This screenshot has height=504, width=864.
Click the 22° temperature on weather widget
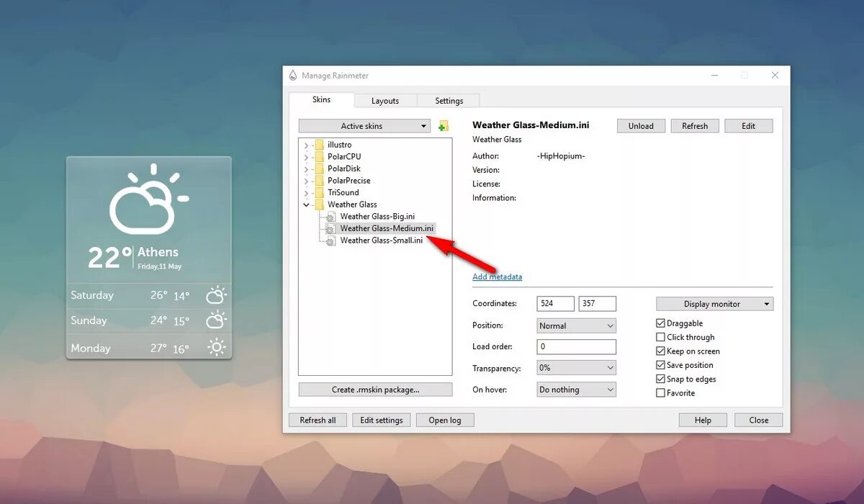[x=110, y=258]
